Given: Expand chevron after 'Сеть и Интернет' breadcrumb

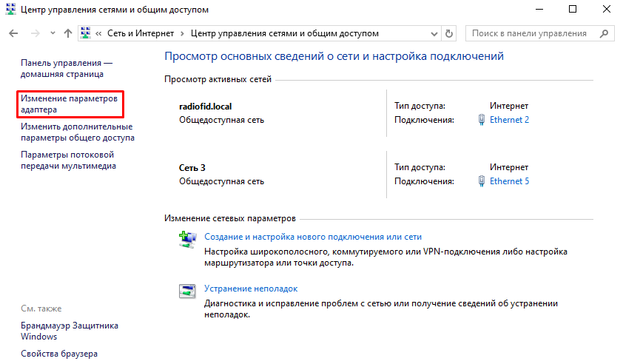Looking at the screenshot, I should pos(183,33).
